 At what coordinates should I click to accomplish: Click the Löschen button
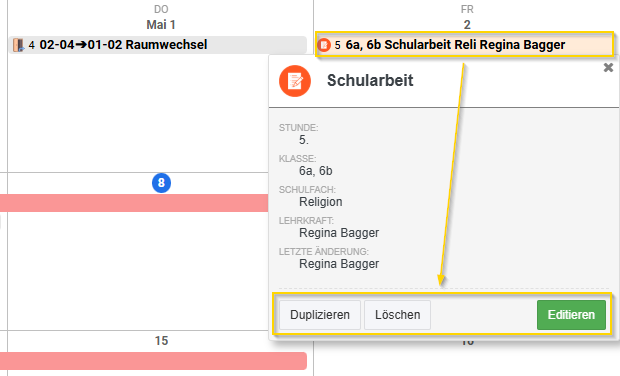(x=397, y=315)
